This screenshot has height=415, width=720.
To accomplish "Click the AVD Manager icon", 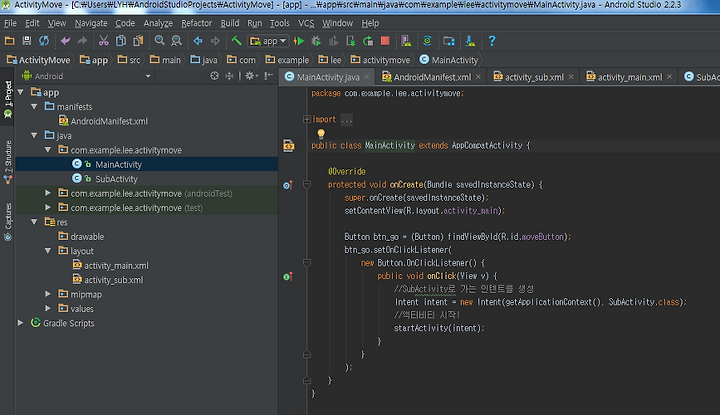I will click(406, 41).
